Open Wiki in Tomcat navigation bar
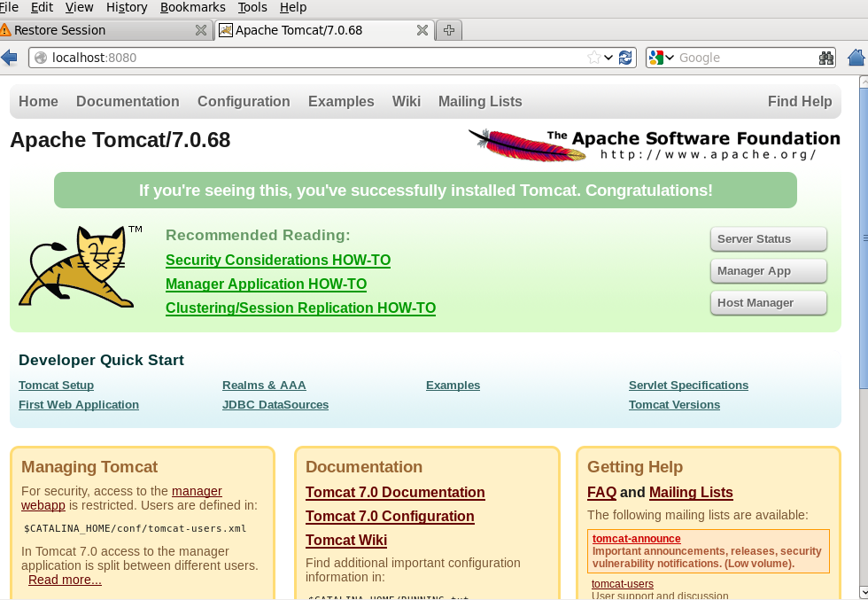The height and width of the screenshot is (600, 868). [407, 101]
